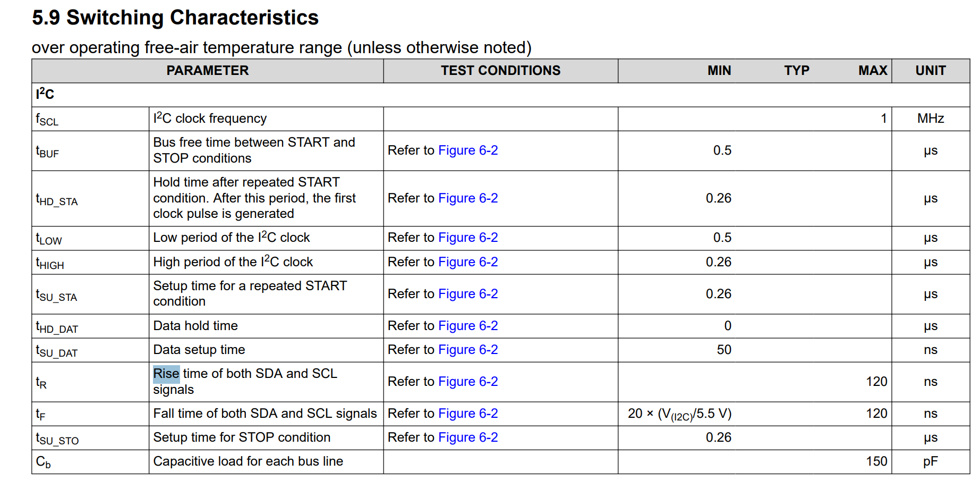The width and height of the screenshot is (980, 480).
Task: Follow Figure 6-2 link in tLOW row
Action: click(x=468, y=238)
